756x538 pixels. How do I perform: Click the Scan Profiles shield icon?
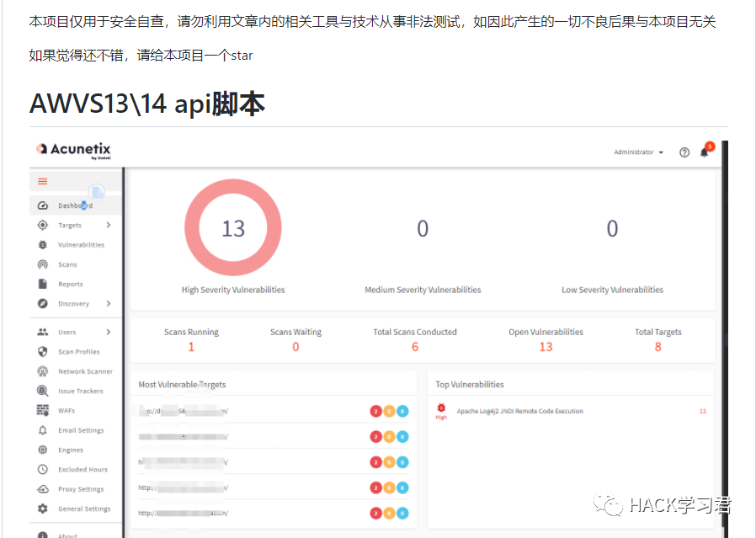pos(42,352)
